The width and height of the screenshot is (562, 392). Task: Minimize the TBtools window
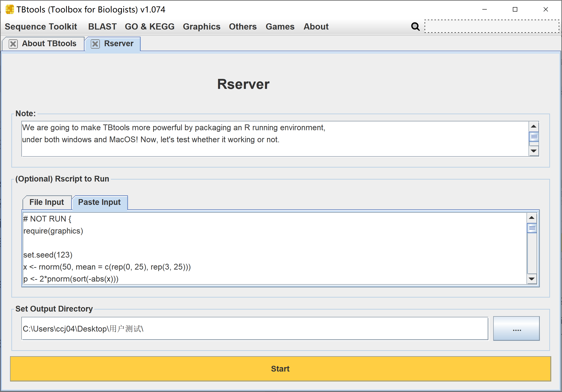pos(484,10)
